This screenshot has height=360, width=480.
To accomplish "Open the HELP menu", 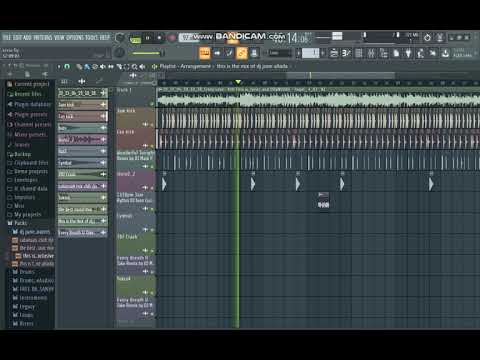I will 105,37.
